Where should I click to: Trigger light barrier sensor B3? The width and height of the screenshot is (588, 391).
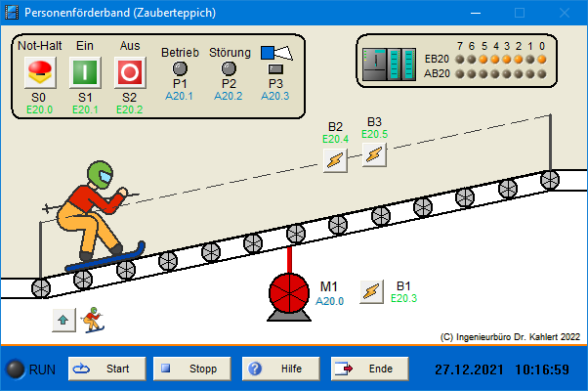[x=374, y=154]
